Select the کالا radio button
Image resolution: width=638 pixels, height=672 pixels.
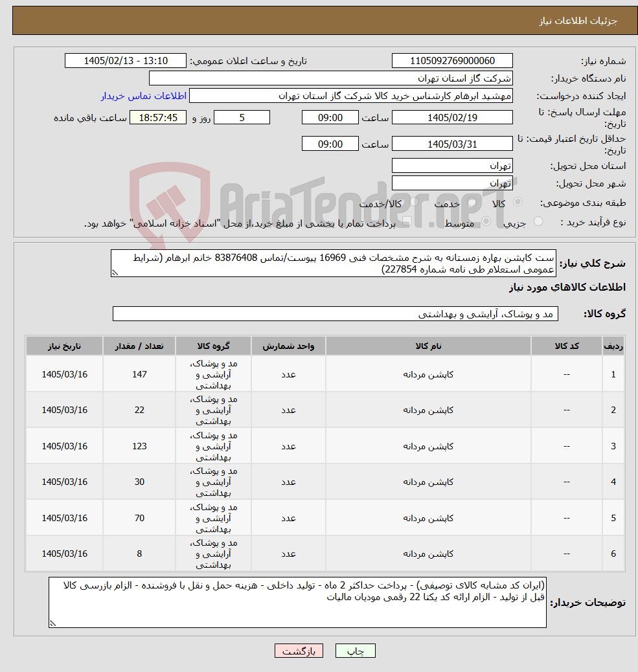[518, 202]
